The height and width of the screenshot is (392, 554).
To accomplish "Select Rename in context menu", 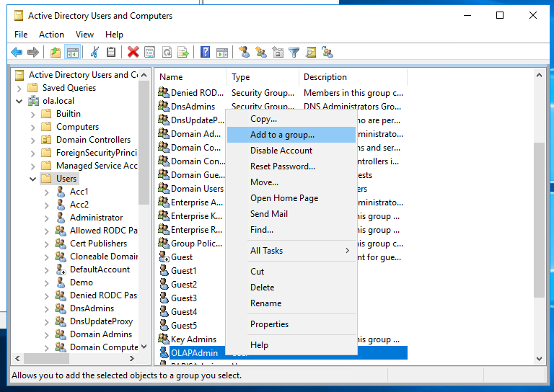I will click(291, 303).
